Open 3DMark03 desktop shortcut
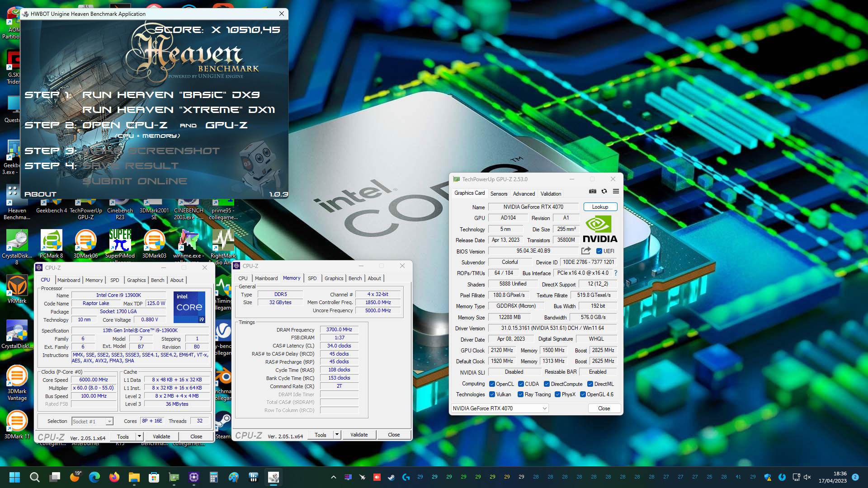This screenshot has height=488, width=868. tap(154, 244)
